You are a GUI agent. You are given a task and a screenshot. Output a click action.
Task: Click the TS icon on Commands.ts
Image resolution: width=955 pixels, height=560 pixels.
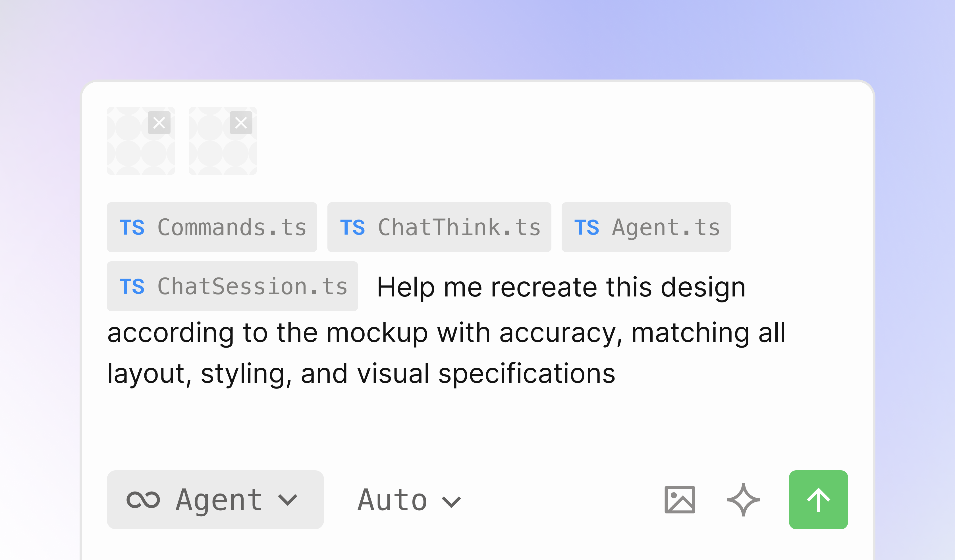132,227
